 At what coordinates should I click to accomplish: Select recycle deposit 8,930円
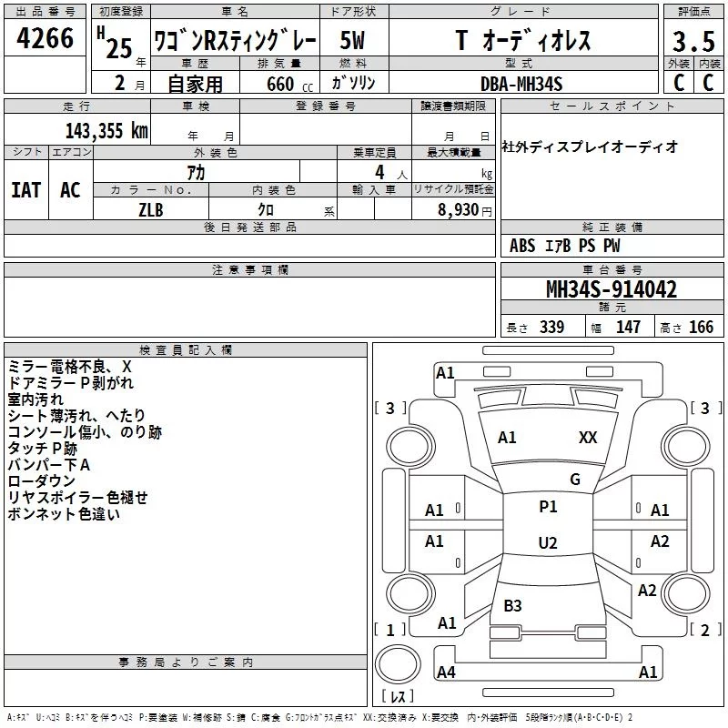(465, 210)
